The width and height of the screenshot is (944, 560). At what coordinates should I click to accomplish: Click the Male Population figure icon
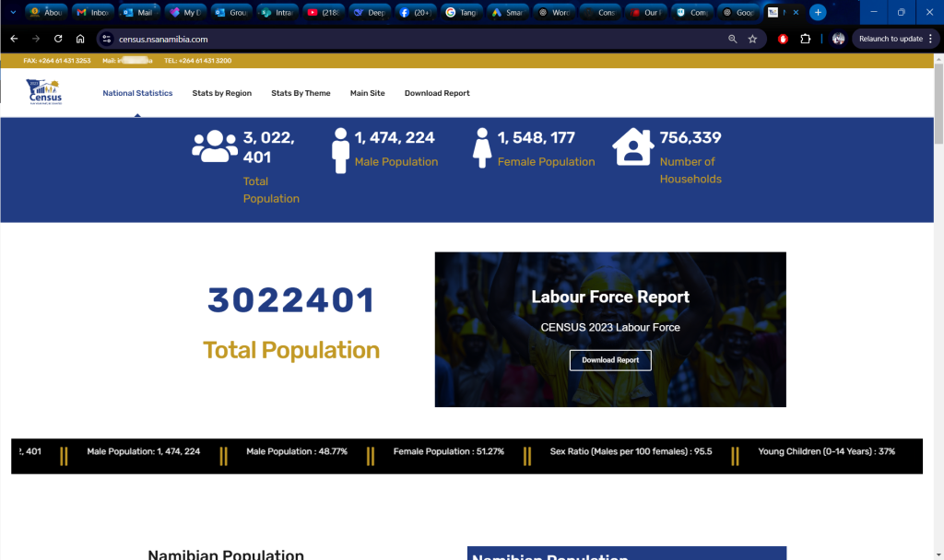click(x=338, y=147)
